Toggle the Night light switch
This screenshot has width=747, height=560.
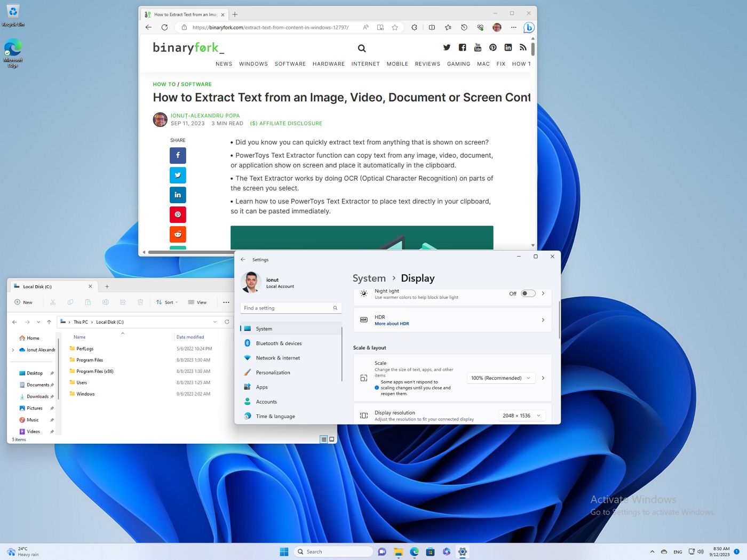coord(527,293)
